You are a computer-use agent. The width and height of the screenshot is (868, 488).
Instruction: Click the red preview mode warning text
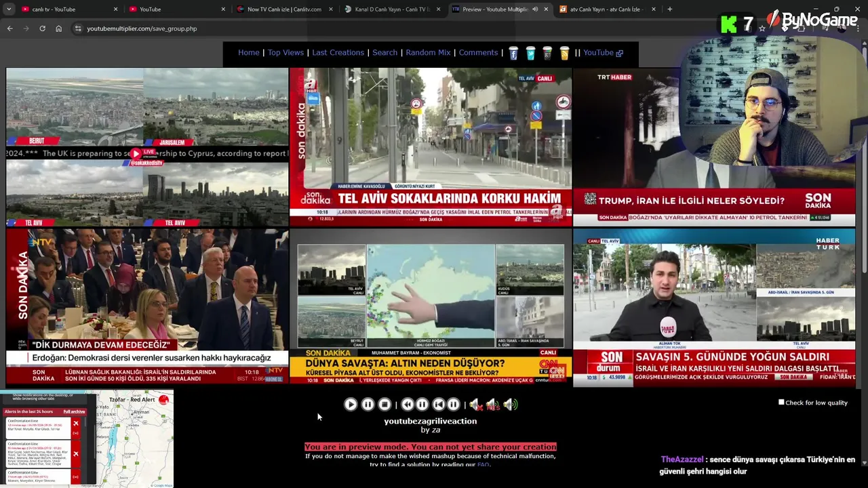point(431,447)
